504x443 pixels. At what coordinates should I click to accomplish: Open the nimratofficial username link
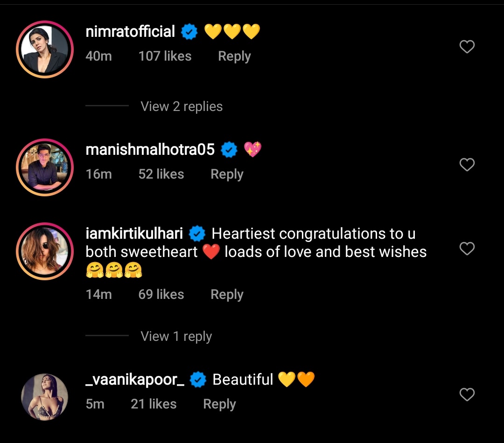(130, 32)
